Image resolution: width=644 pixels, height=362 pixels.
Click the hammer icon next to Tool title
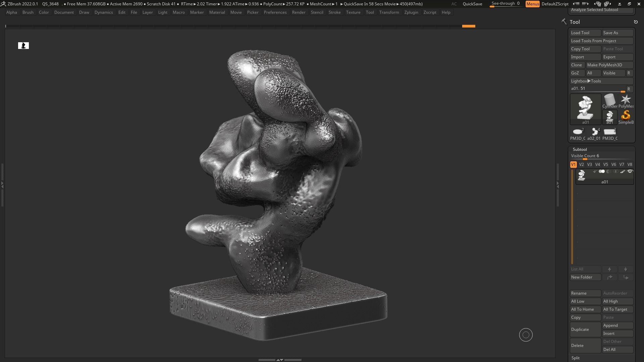[564, 22]
